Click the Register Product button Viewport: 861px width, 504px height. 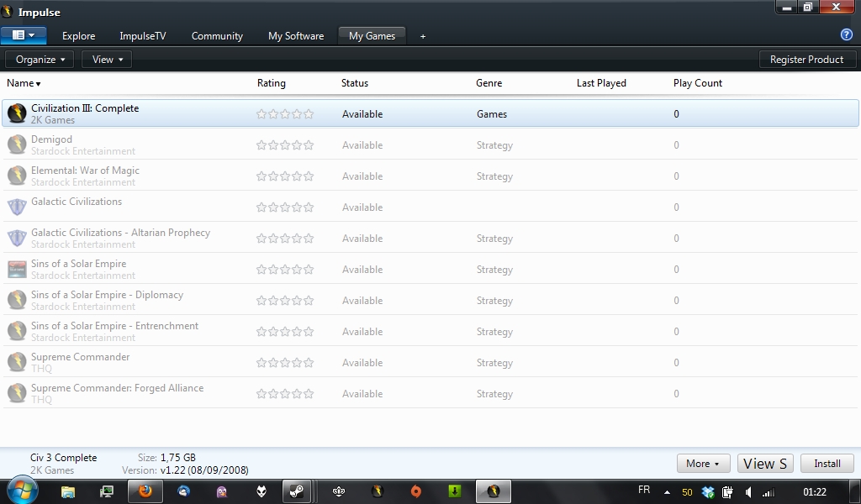pos(806,60)
